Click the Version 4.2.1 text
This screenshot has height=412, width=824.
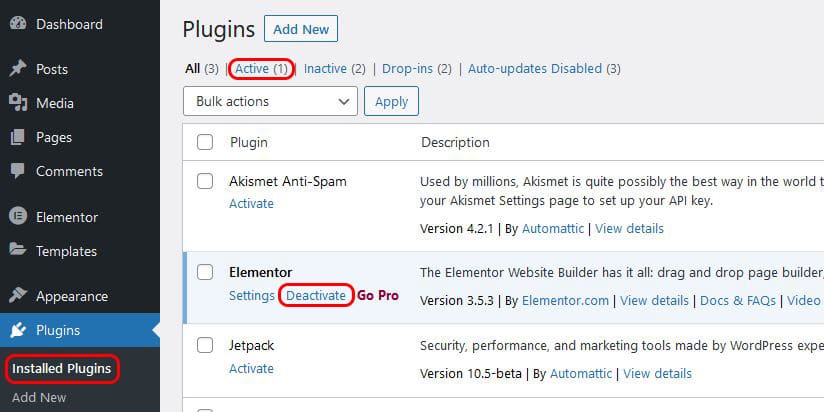(x=457, y=229)
